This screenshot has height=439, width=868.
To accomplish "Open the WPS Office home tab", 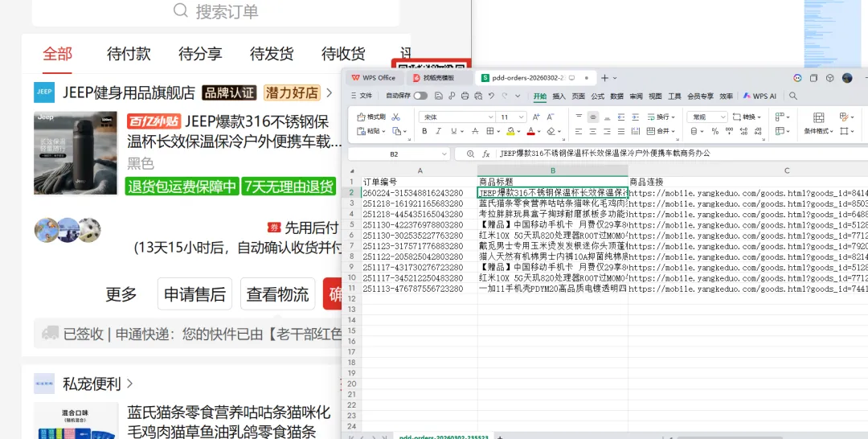I will (x=374, y=78).
